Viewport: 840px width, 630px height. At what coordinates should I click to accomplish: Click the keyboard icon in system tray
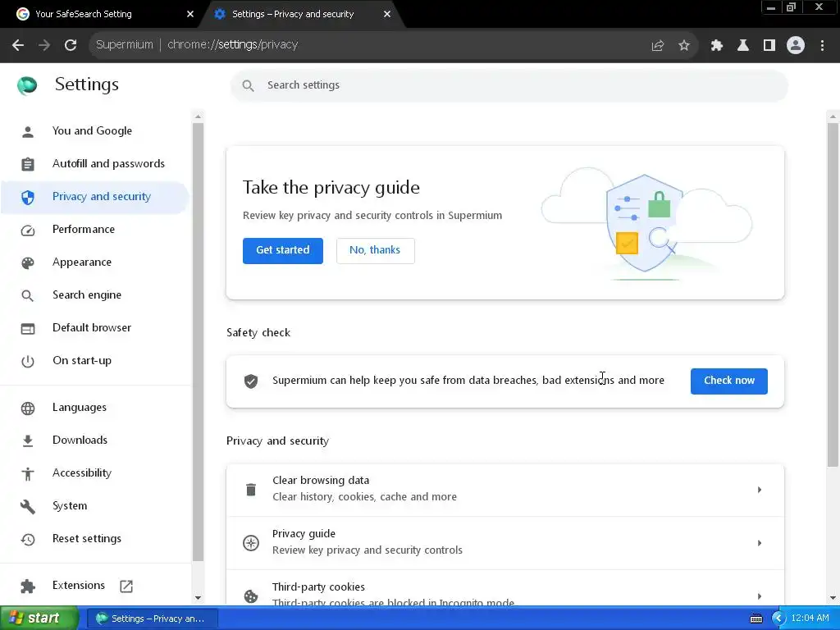pyautogui.click(x=756, y=619)
